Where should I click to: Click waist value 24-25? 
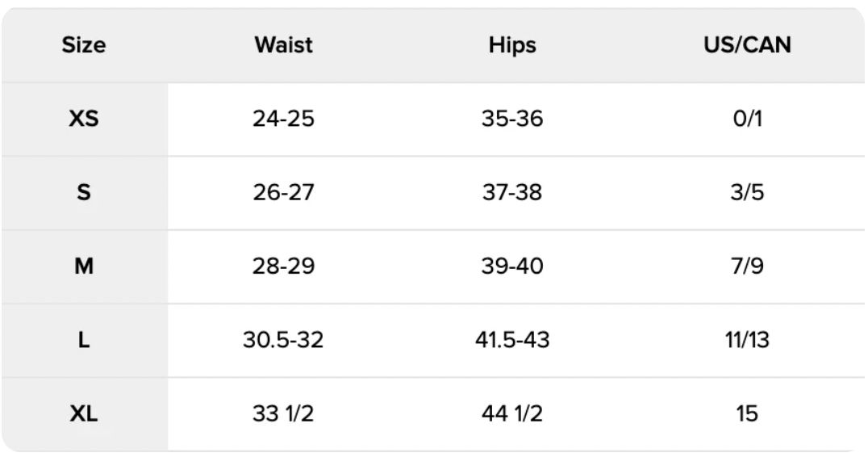point(282,119)
